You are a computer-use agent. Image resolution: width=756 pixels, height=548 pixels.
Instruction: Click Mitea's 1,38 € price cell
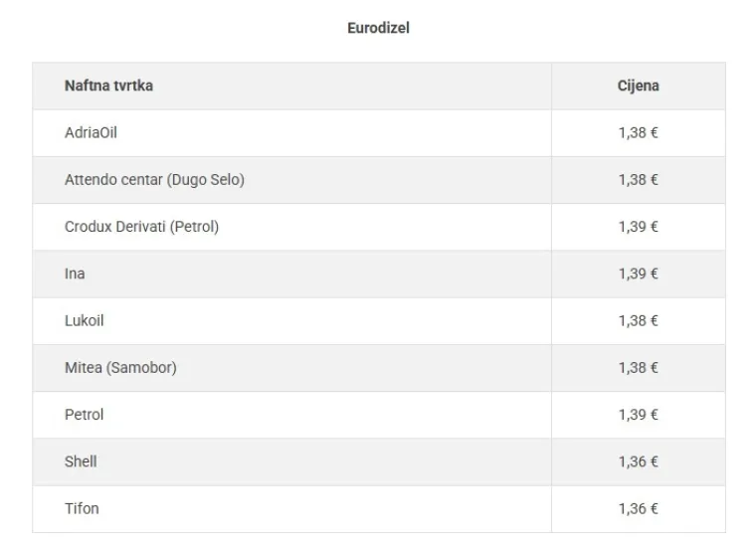tap(639, 368)
